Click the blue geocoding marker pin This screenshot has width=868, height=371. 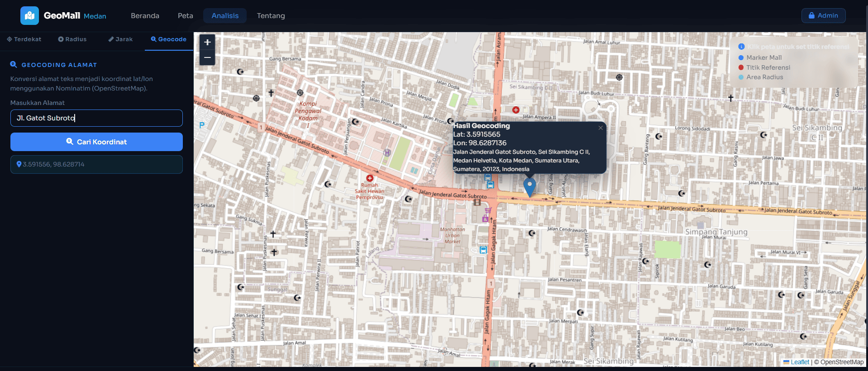pos(529,187)
